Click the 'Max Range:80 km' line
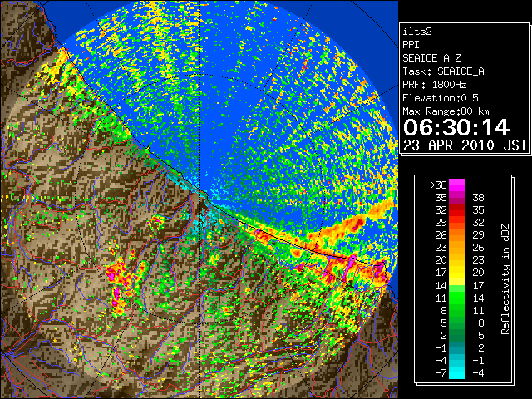The height and width of the screenshot is (399, 532). pos(446,111)
